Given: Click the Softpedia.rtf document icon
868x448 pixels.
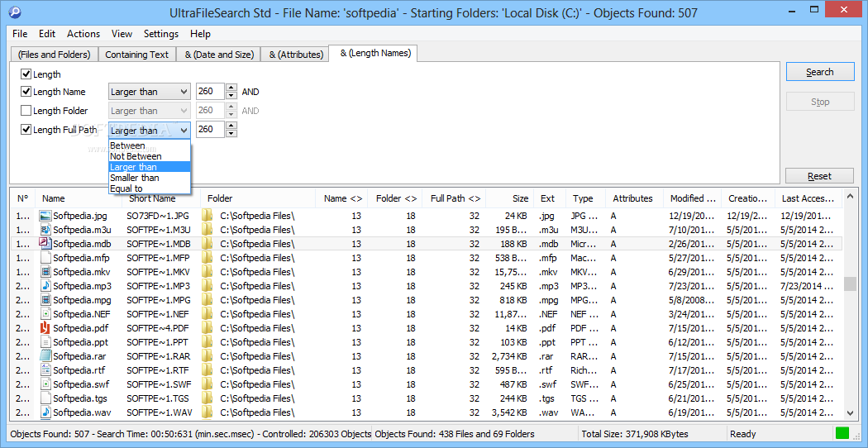Looking at the screenshot, I should (45, 370).
